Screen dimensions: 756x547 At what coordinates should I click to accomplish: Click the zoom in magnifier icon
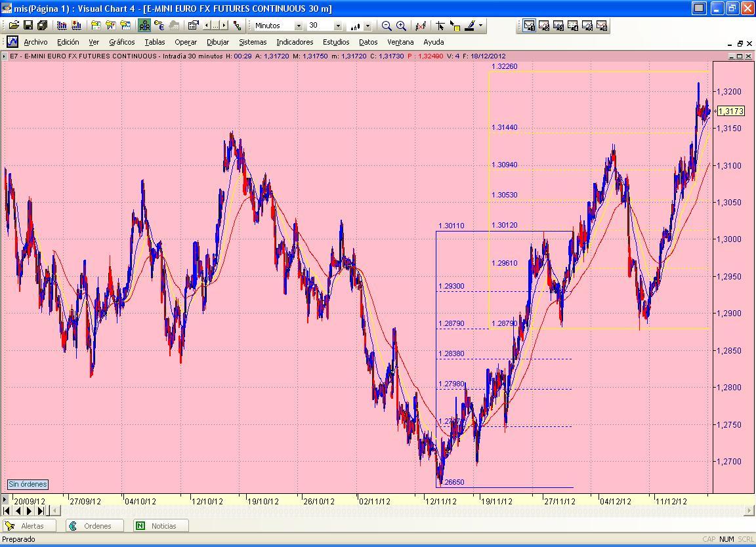click(x=401, y=26)
